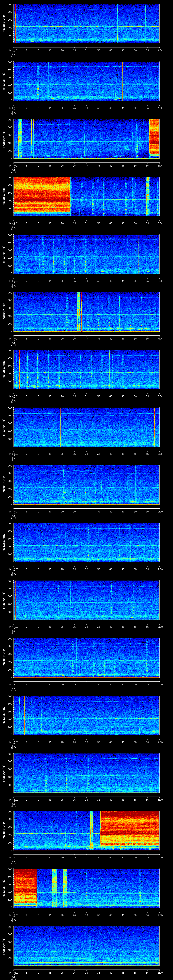Click the "14:07:00" start time label

pyautogui.click(x=14, y=396)
